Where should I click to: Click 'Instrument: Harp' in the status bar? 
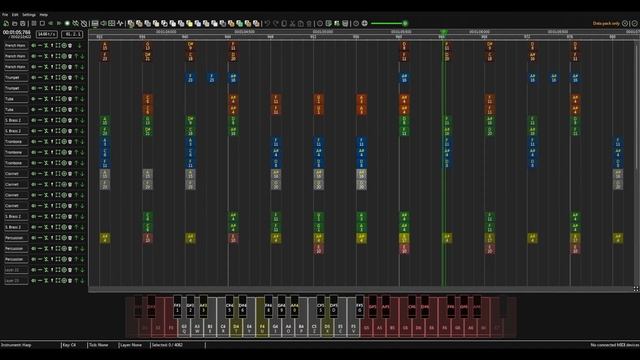[16, 345]
